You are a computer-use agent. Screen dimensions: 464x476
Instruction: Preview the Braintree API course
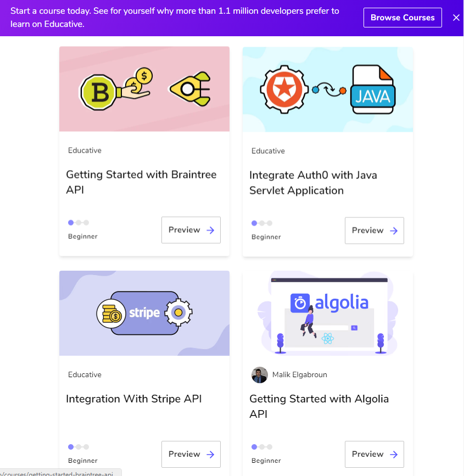point(191,230)
